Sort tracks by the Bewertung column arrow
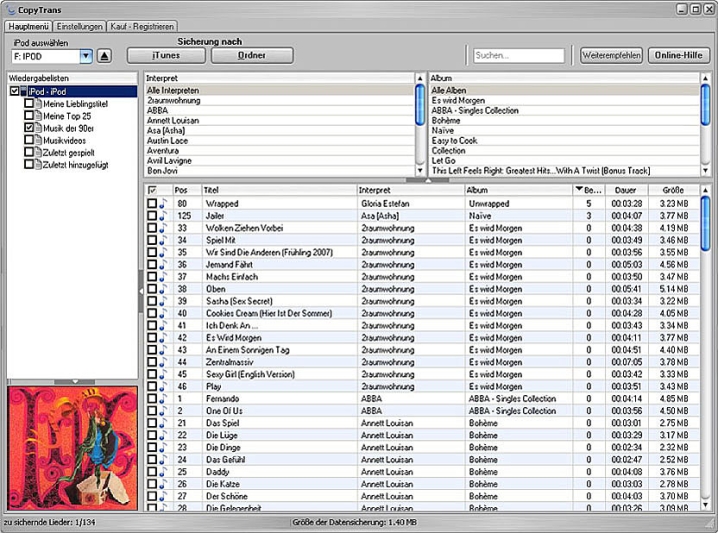The width and height of the screenshot is (718, 533). (579, 190)
